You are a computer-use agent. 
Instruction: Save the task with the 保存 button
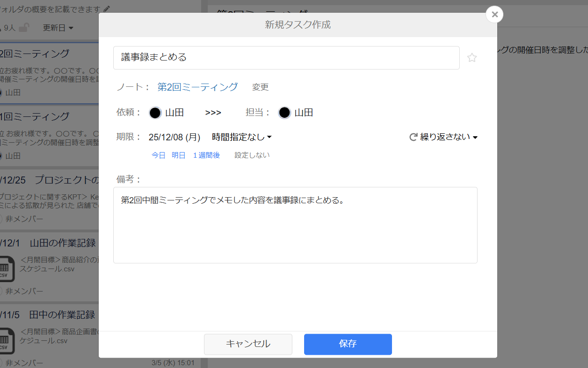(x=348, y=344)
